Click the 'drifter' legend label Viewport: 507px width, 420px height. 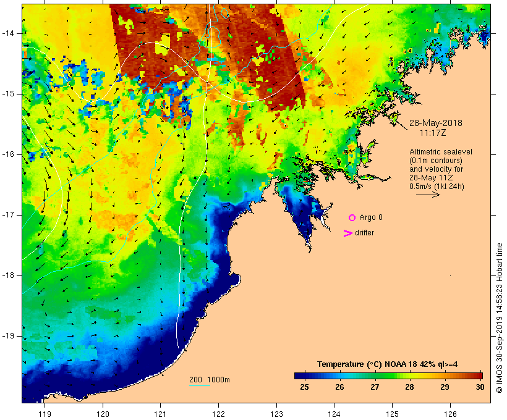pyautogui.click(x=364, y=233)
